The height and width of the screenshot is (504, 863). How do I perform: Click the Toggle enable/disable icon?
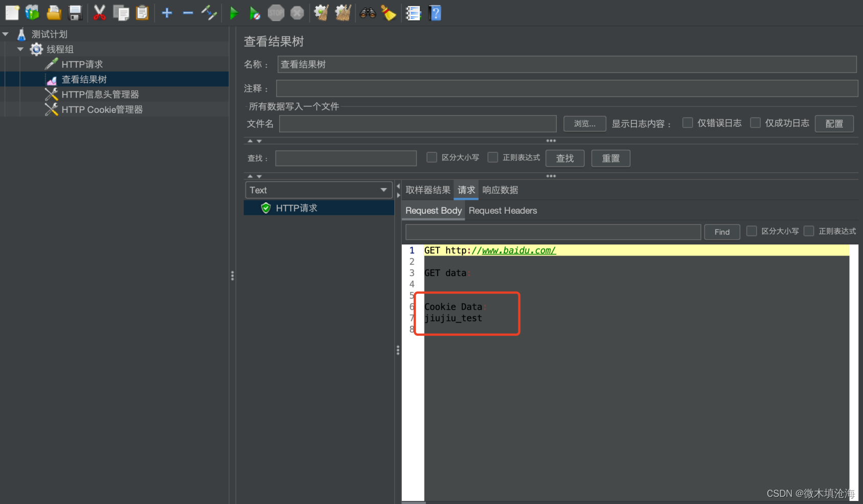click(209, 13)
